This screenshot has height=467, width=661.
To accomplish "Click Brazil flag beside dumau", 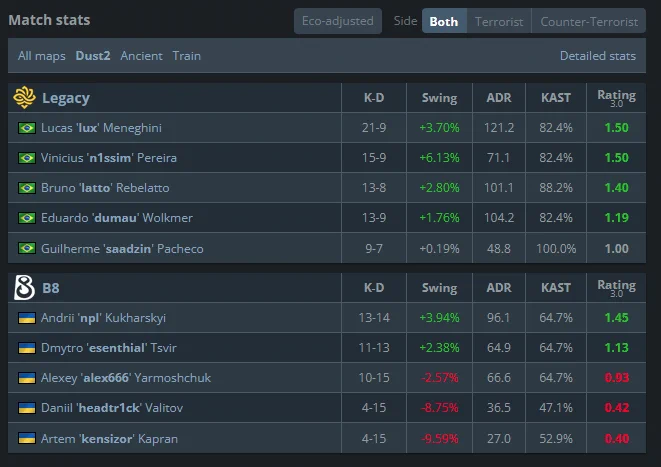I will 27,218.
